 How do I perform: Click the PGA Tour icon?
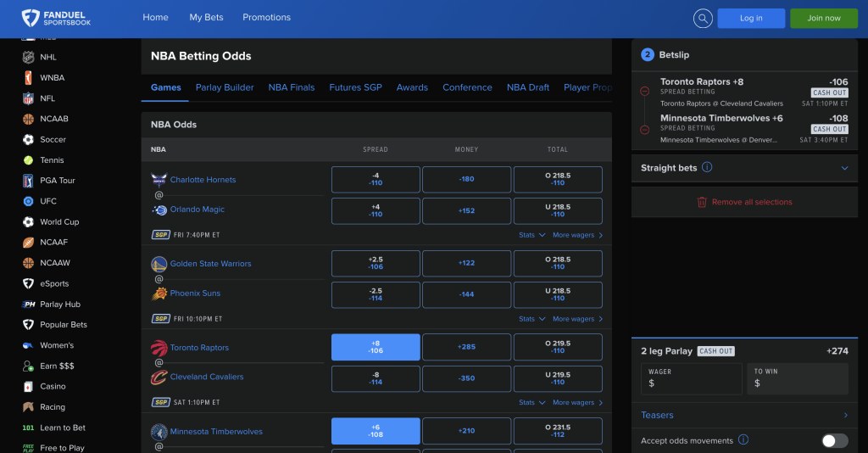(28, 181)
